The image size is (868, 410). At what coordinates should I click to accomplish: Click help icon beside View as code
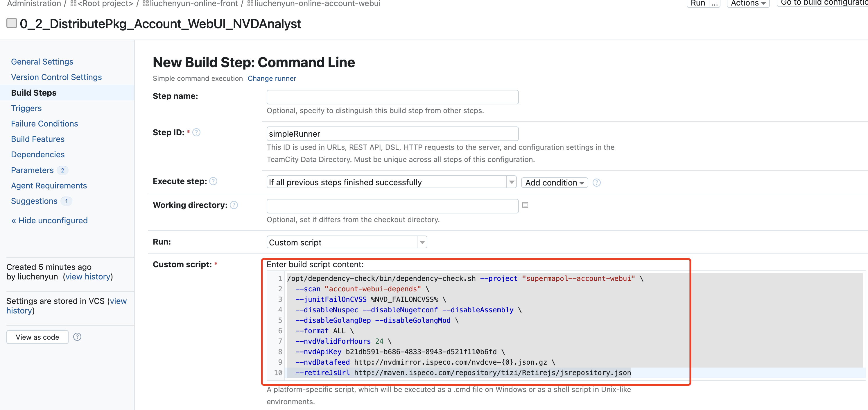coord(77,337)
